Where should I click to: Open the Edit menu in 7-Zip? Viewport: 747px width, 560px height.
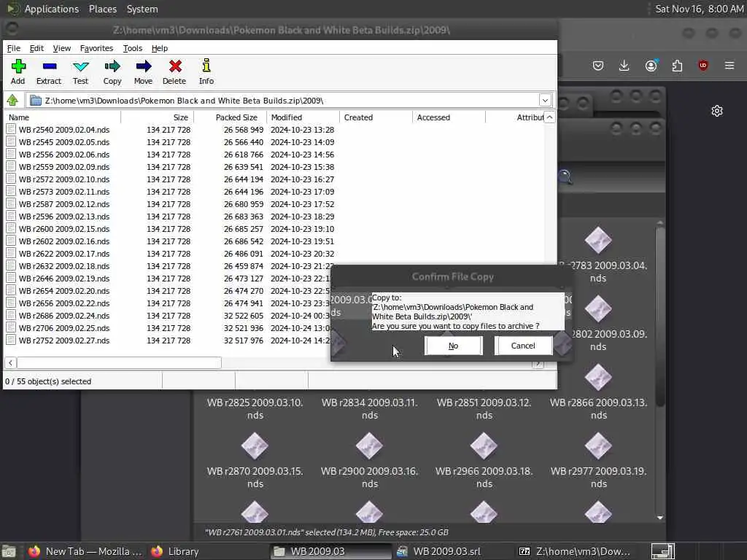tap(36, 48)
